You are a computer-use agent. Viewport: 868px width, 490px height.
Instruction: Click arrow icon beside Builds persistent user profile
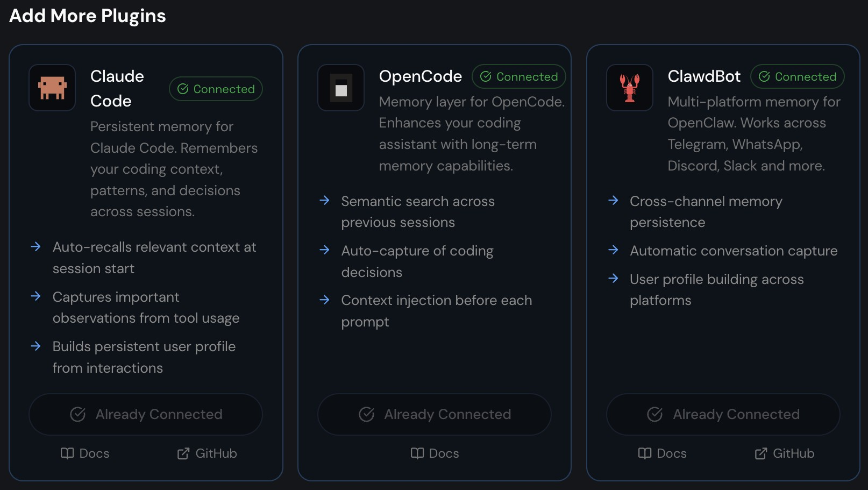coord(36,346)
